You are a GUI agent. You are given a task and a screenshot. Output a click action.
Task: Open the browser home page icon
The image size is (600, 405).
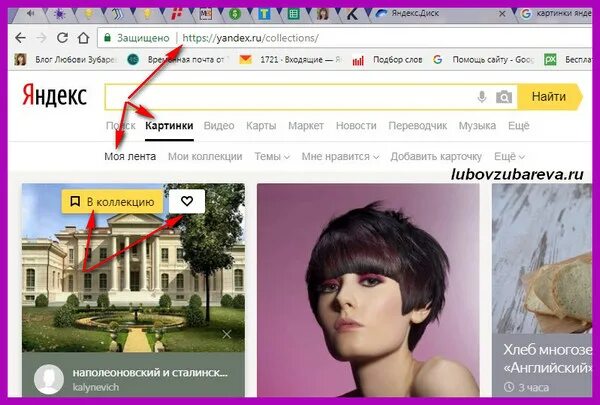coord(83,38)
